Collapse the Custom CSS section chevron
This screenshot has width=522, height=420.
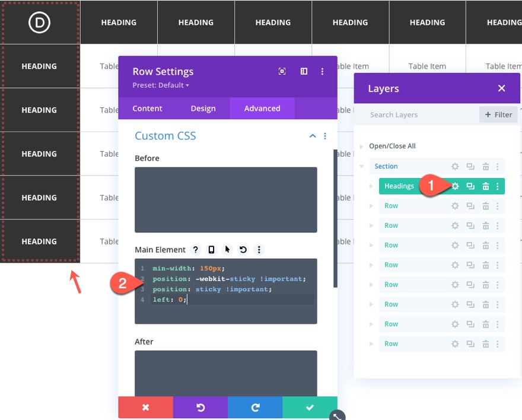313,136
